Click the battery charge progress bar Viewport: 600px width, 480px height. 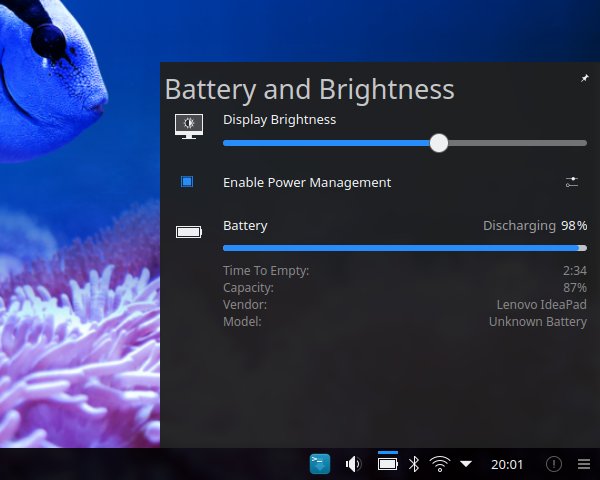(x=405, y=248)
